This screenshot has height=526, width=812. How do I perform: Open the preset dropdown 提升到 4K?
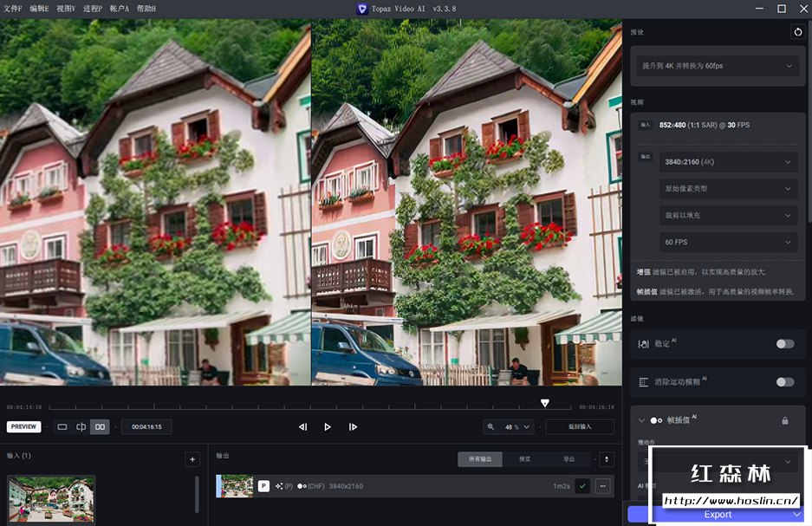716,66
